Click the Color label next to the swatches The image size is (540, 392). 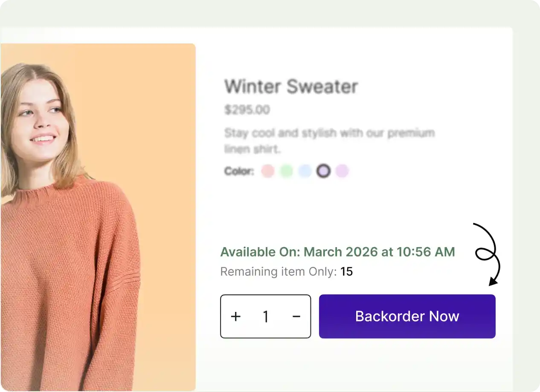[239, 171]
